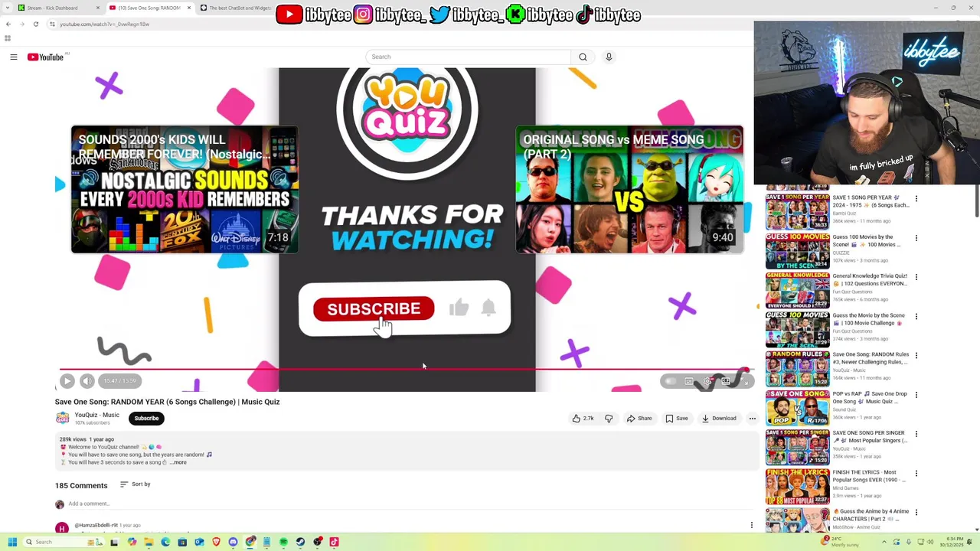
Task: Click the browser address bar URL
Action: (105, 24)
